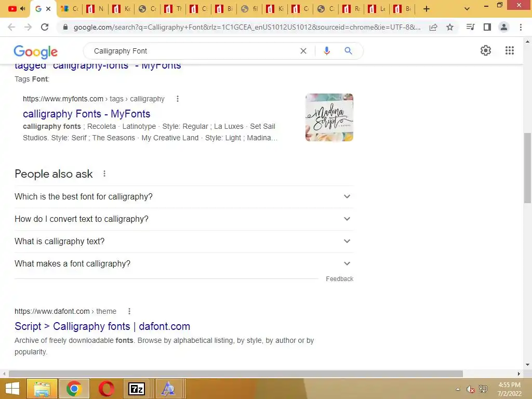Click the Feedback link
This screenshot has width=532, height=399.
pos(340,279)
